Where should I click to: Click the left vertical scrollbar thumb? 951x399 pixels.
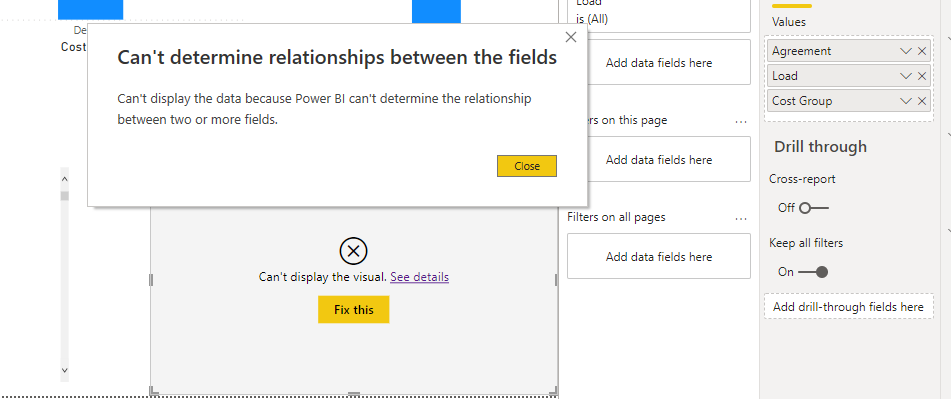point(65,195)
